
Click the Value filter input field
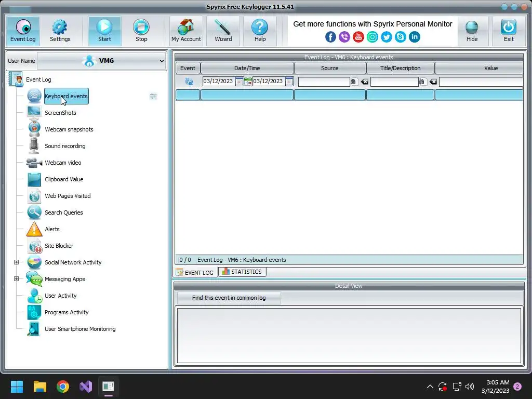coord(481,82)
